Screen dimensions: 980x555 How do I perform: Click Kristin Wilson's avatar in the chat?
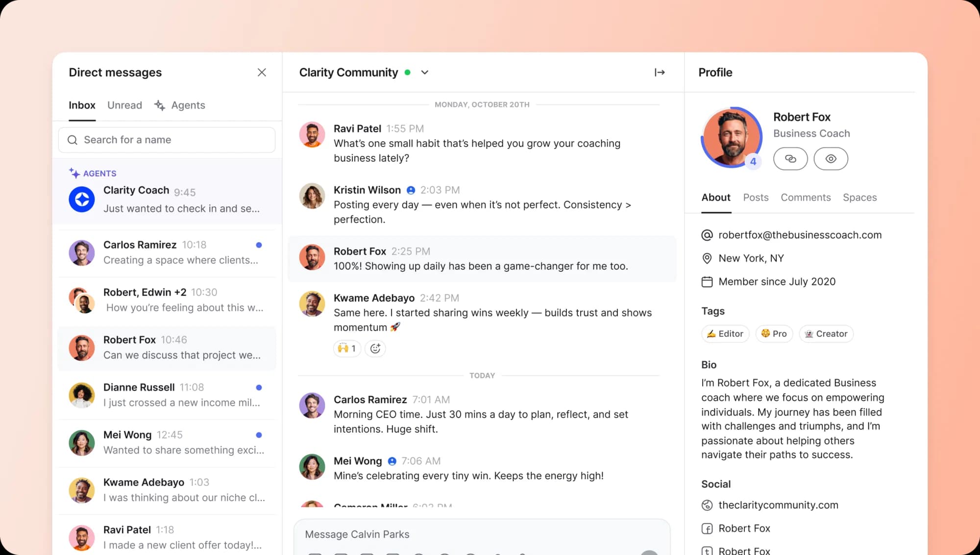(x=312, y=196)
